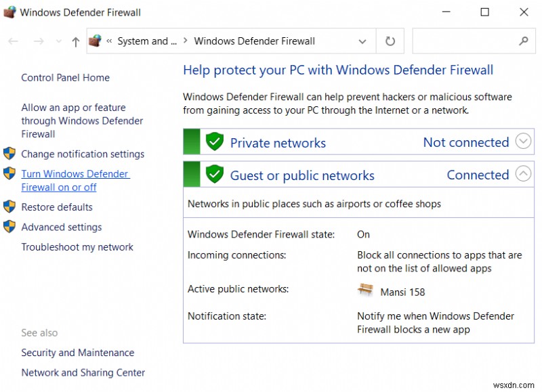This screenshot has height=392, width=542.
Task: Click the network icon next to Mansi 158
Action: tap(365, 290)
